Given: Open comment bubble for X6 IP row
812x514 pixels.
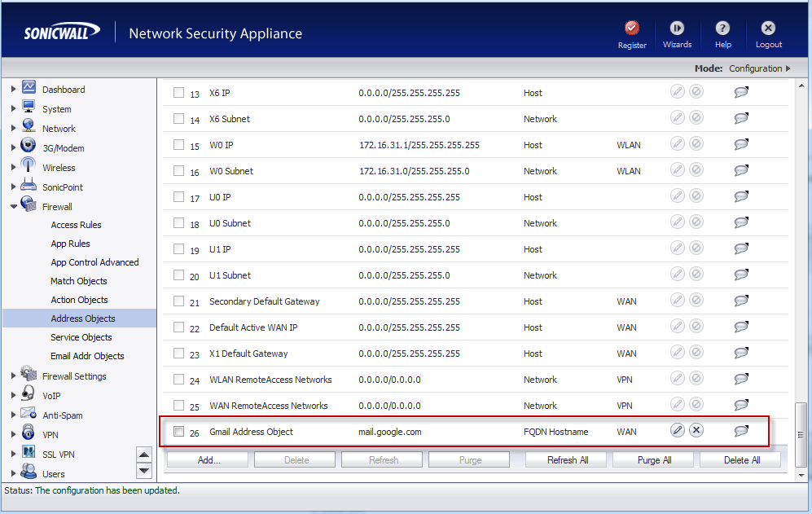Looking at the screenshot, I should point(742,92).
